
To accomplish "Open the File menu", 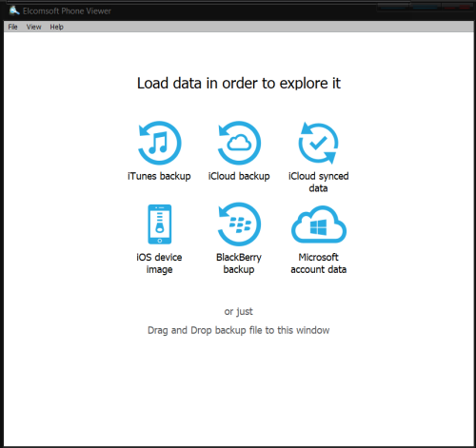I will pyautogui.click(x=12, y=27).
